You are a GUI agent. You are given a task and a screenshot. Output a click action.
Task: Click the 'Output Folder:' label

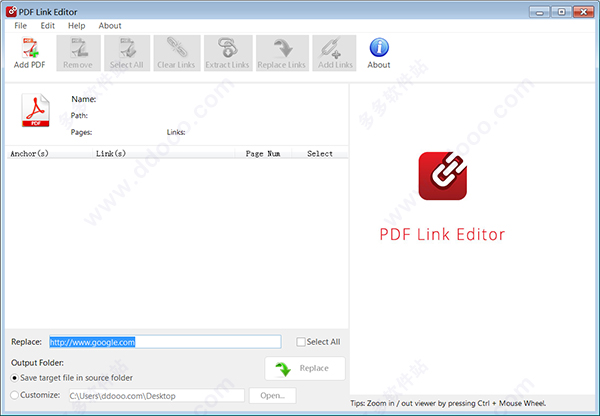[x=38, y=363]
